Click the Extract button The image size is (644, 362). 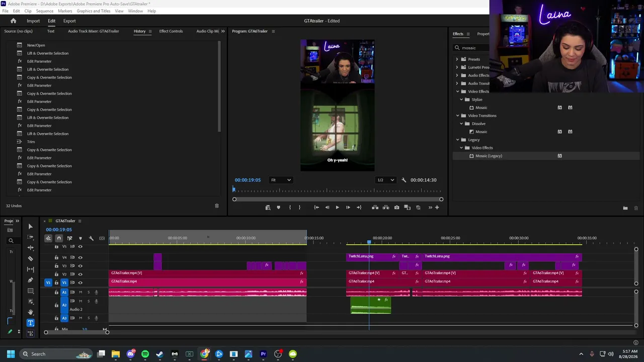point(386,208)
